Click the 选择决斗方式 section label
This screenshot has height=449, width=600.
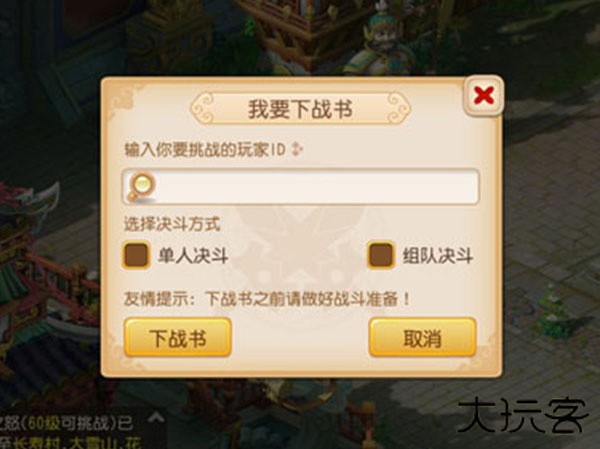coord(172,224)
